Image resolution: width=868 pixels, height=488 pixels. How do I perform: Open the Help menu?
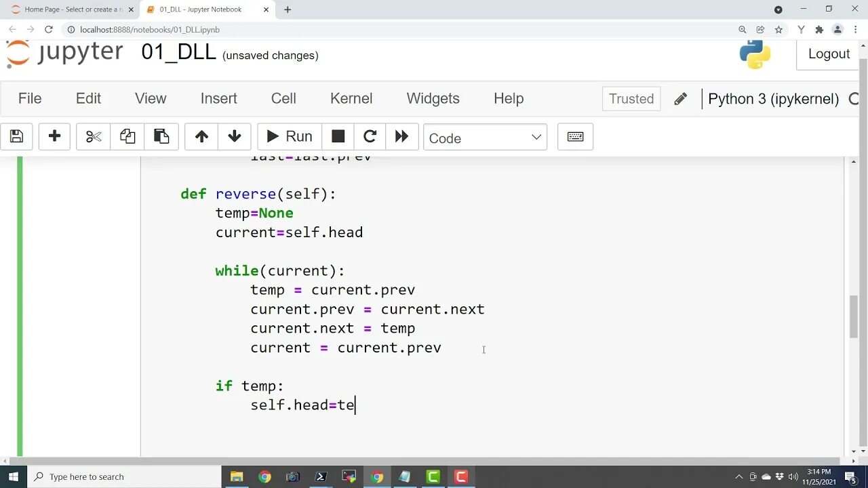pos(509,98)
